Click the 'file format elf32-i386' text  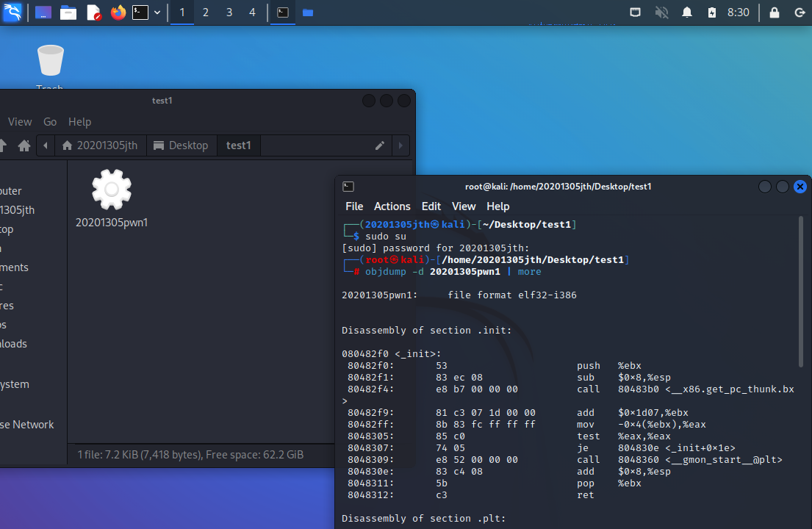click(x=512, y=295)
